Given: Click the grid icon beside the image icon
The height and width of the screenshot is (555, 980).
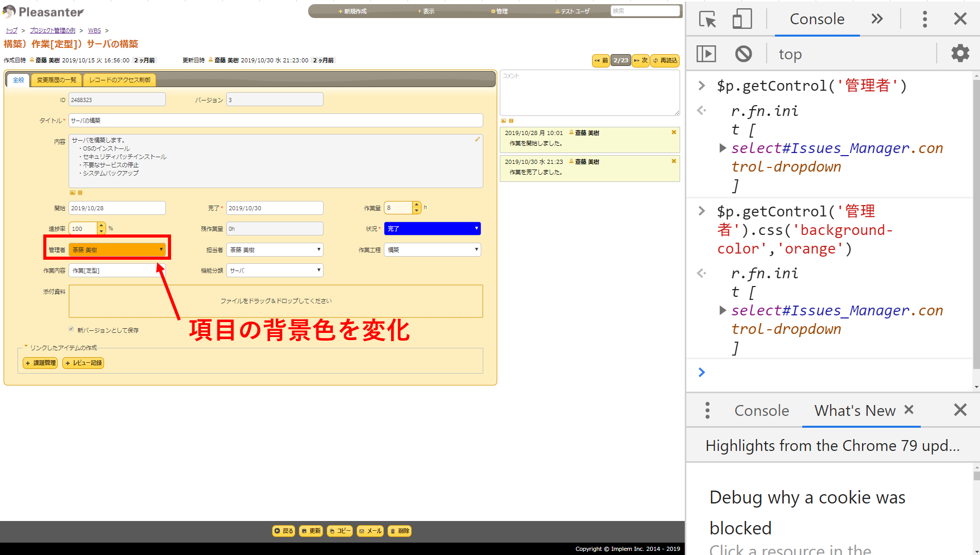Looking at the screenshot, I should pos(511,121).
